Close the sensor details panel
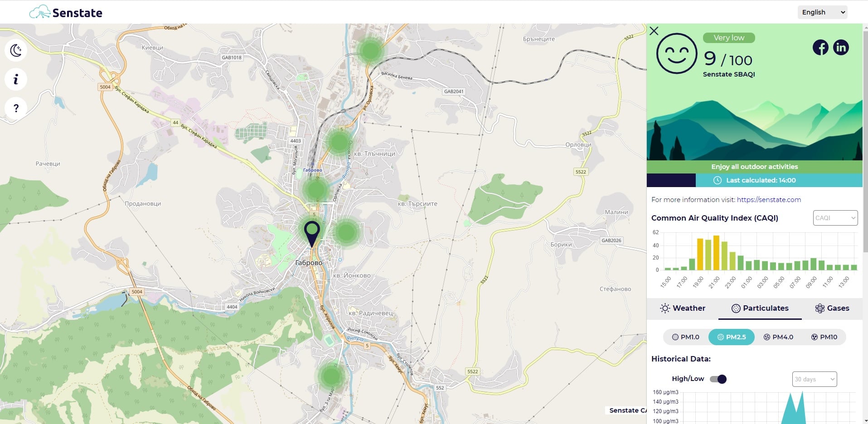 point(654,31)
